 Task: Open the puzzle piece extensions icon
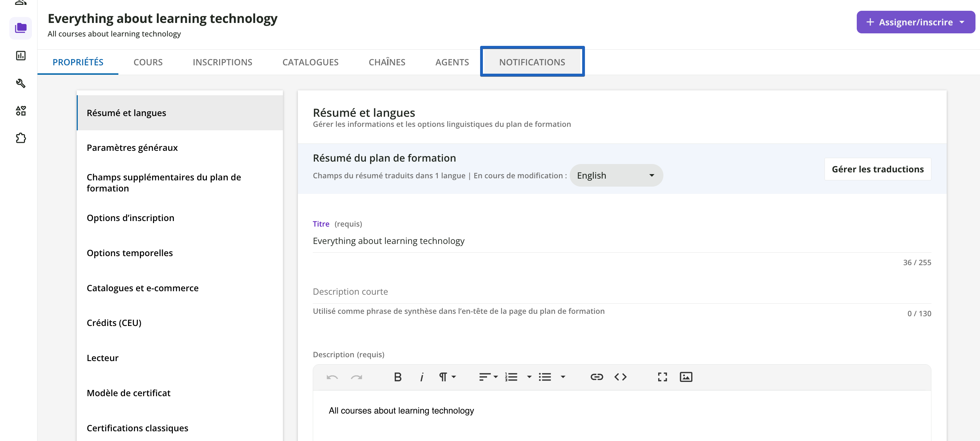(x=20, y=138)
